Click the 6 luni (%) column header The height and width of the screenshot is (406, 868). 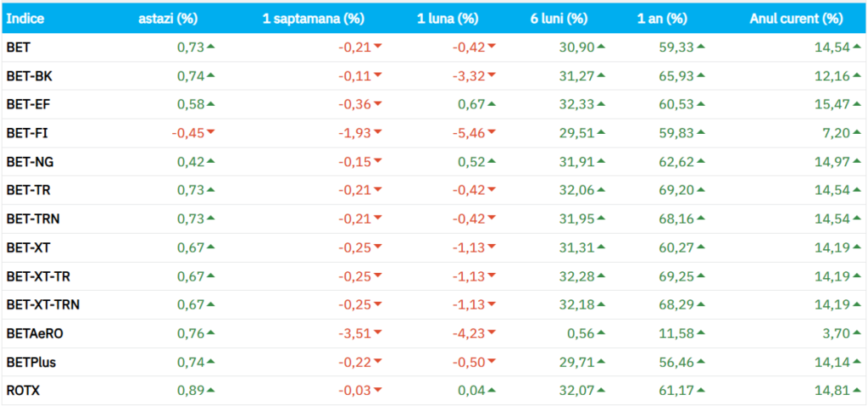pos(560,19)
